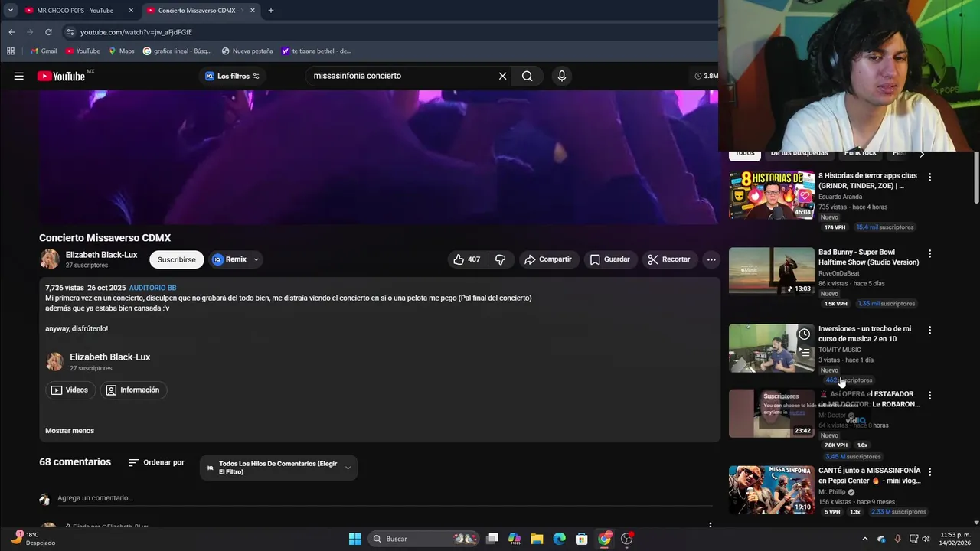Open menu for Inversiones video

[929, 330]
